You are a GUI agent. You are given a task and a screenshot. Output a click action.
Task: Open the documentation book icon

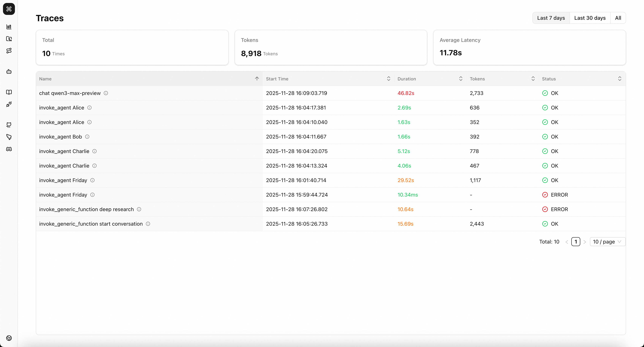[9, 92]
